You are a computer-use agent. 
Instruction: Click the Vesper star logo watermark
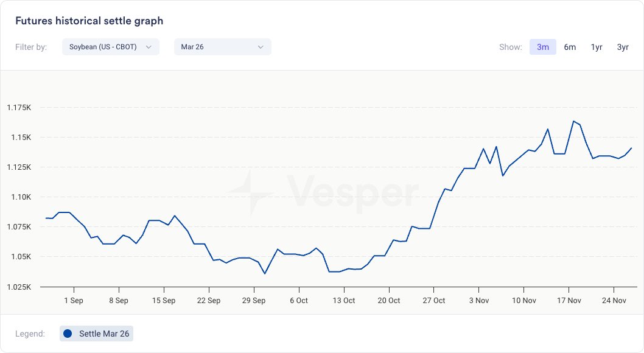pos(250,192)
